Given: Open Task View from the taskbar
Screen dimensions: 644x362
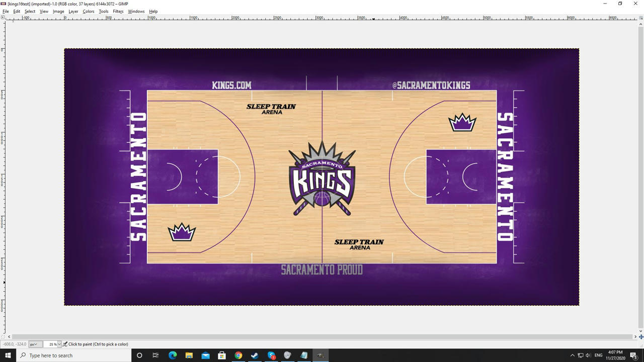Looking at the screenshot, I should [x=155, y=355].
